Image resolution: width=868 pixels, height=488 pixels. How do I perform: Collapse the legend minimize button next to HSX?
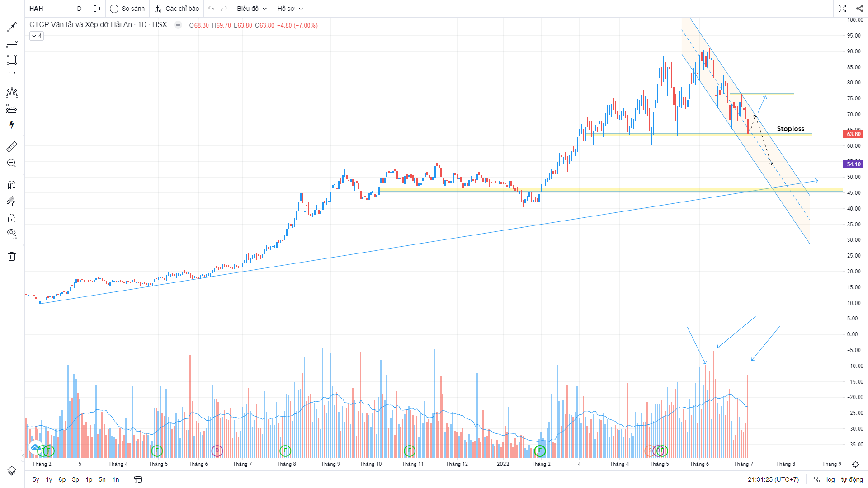coord(178,25)
